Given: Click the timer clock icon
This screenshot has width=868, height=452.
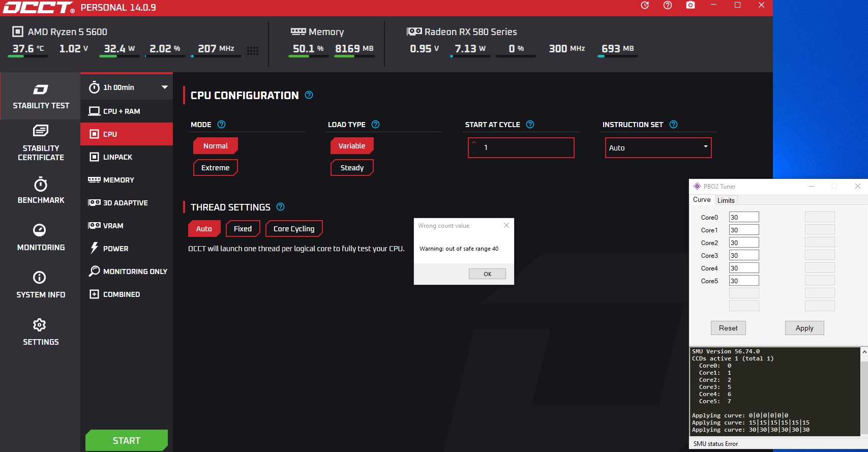Looking at the screenshot, I should click(94, 87).
